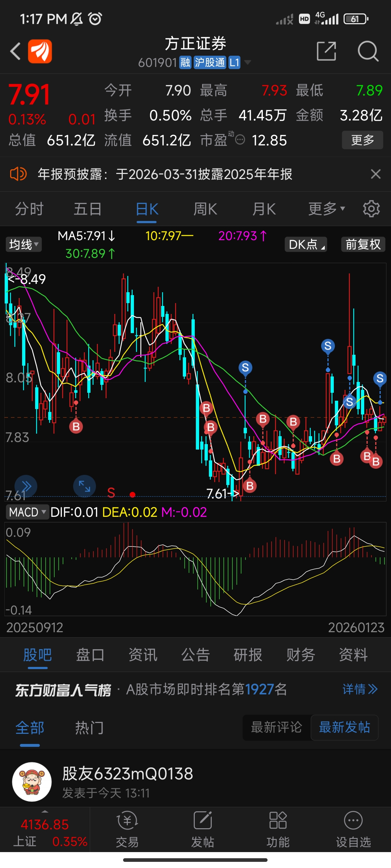Image resolution: width=391 pixels, height=868 pixels.
Task: Tap the 市盈 12.85 value
Action: 269,140
